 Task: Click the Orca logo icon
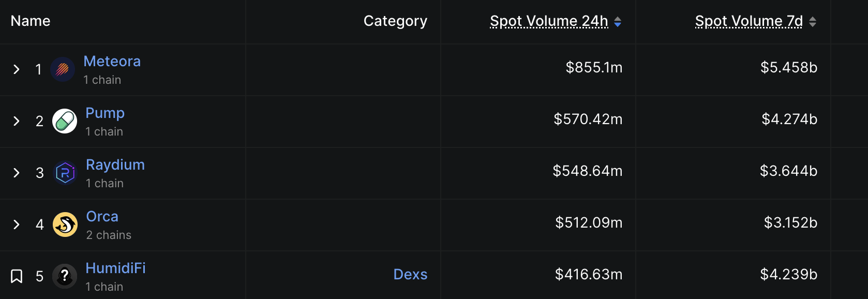point(65,225)
